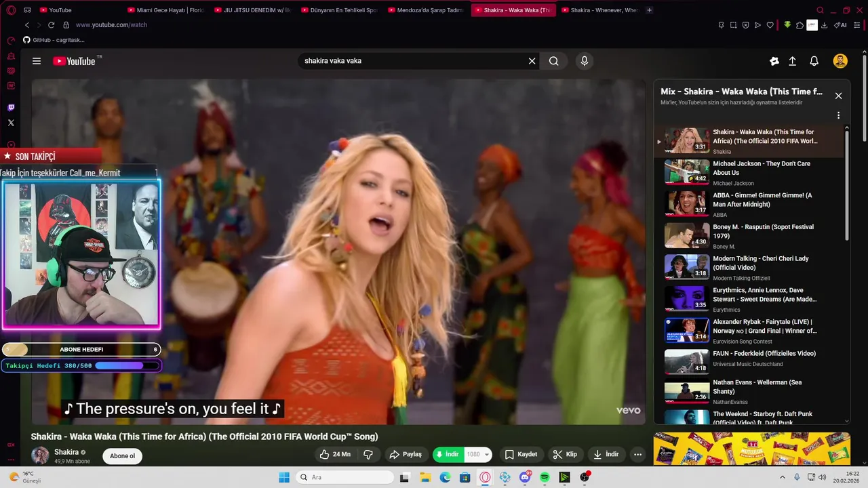This screenshot has height=488, width=868.
Task: Play Michael Jackson They Don't Care About Us
Action: point(749,173)
